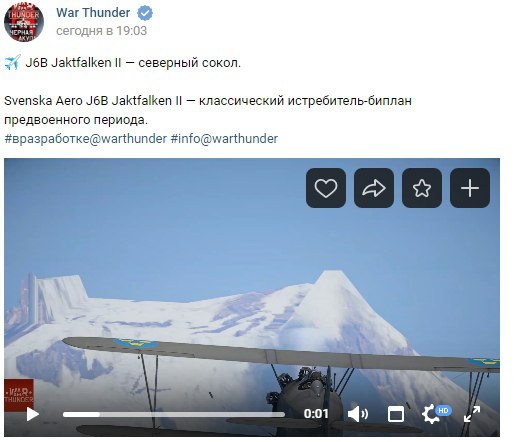Click the video time indicator 0:01

point(316,414)
